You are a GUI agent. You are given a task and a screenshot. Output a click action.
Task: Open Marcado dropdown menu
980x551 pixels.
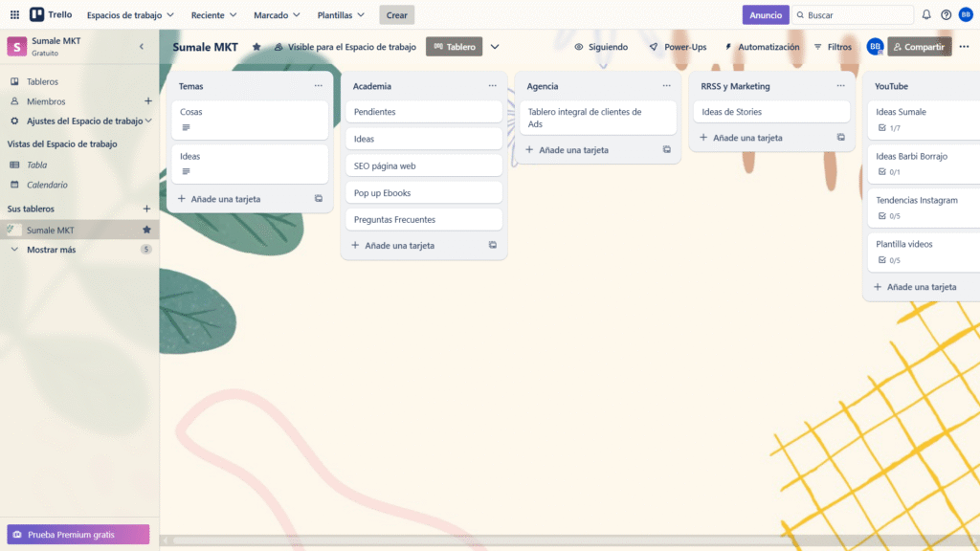[277, 15]
